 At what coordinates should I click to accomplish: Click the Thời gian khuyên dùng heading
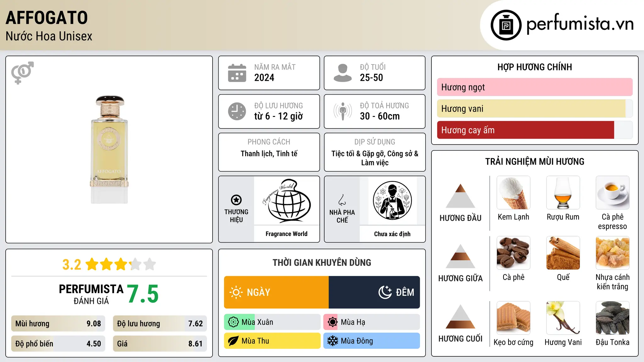pyautogui.click(x=322, y=263)
